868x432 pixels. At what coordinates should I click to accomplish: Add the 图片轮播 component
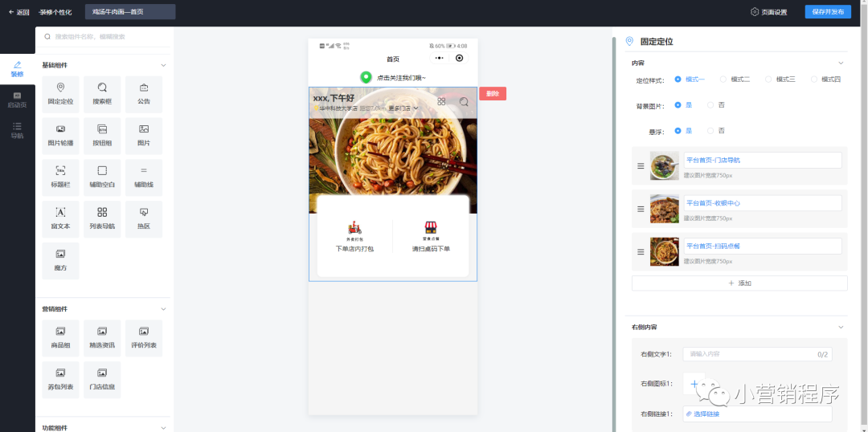pos(60,136)
